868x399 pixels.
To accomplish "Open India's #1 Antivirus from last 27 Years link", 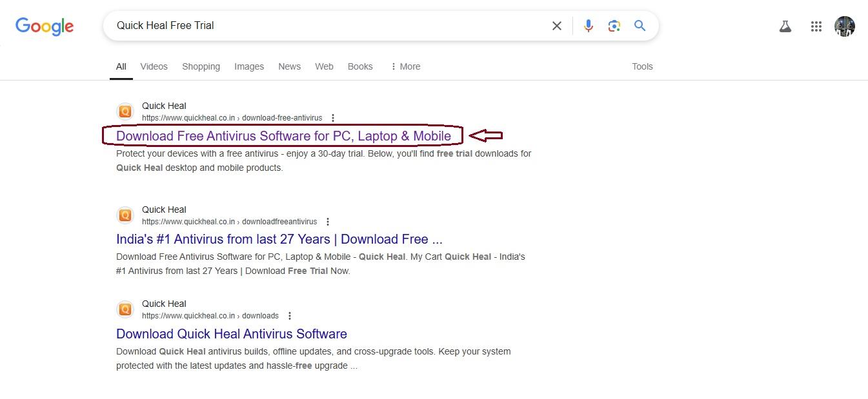I will (279, 239).
